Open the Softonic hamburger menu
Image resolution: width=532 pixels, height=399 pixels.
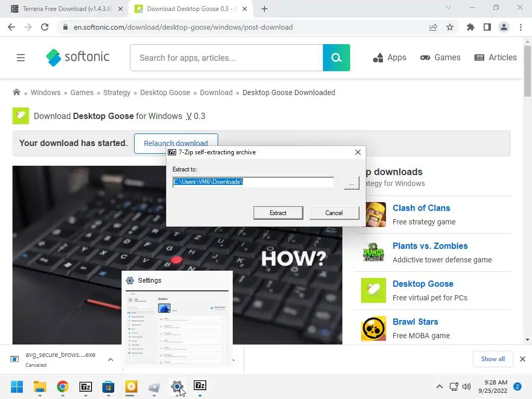coord(21,58)
